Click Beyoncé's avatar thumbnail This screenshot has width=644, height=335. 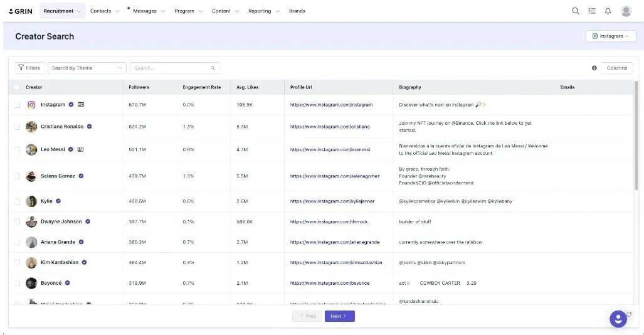click(x=31, y=283)
